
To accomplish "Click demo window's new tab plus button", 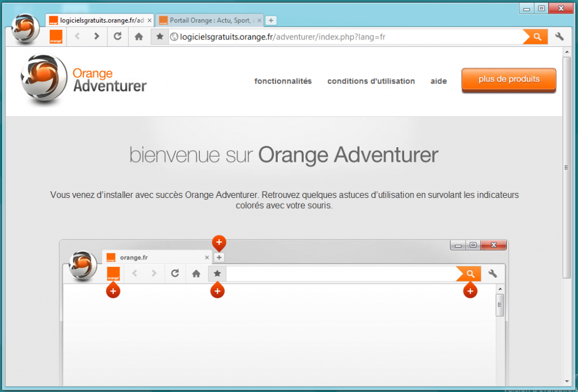I will [x=219, y=257].
